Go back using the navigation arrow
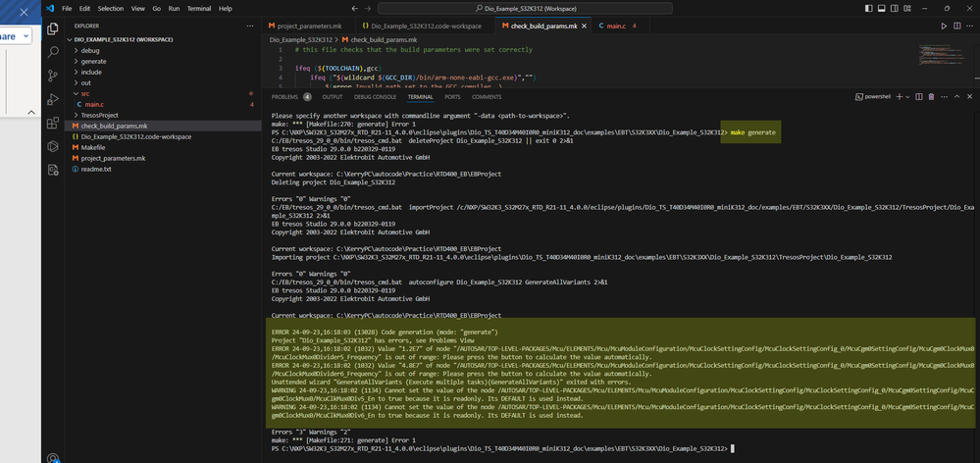This screenshot has height=463, width=980. click(x=354, y=9)
